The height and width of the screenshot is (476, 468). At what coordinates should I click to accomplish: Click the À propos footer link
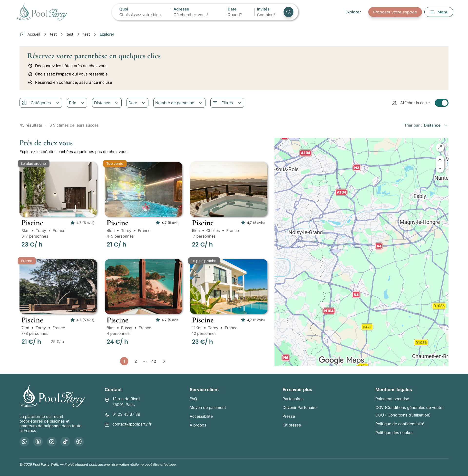[198, 425]
